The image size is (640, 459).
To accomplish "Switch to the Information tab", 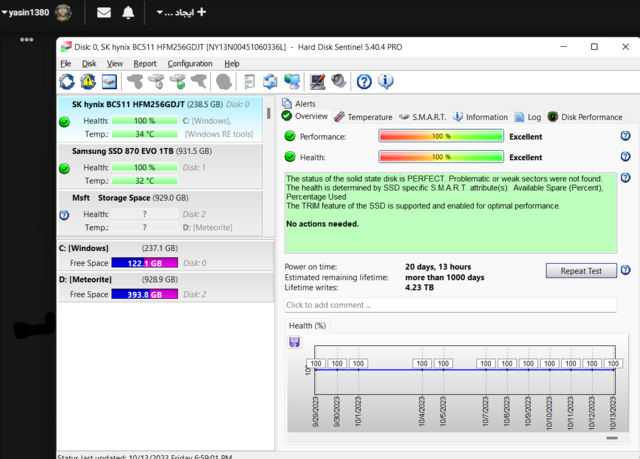I will (x=480, y=117).
